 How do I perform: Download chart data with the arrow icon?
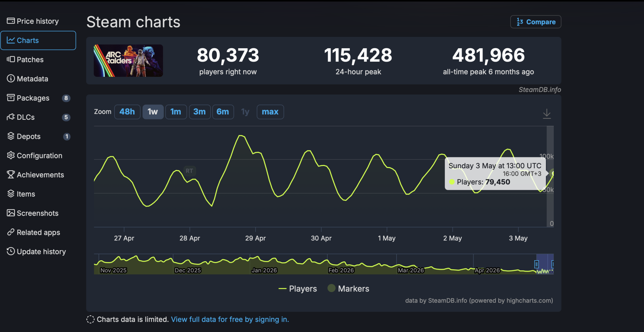547,114
